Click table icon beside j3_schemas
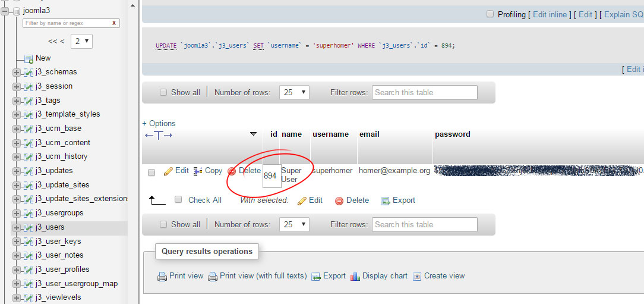The width and height of the screenshot is (644, 304). (29, 73)
